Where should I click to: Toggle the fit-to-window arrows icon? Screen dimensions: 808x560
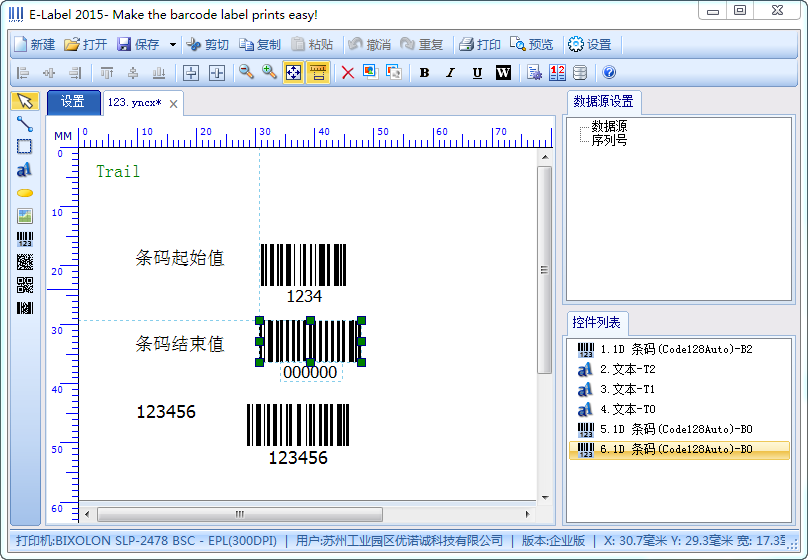pyautogui.click(x=293, y=73)
